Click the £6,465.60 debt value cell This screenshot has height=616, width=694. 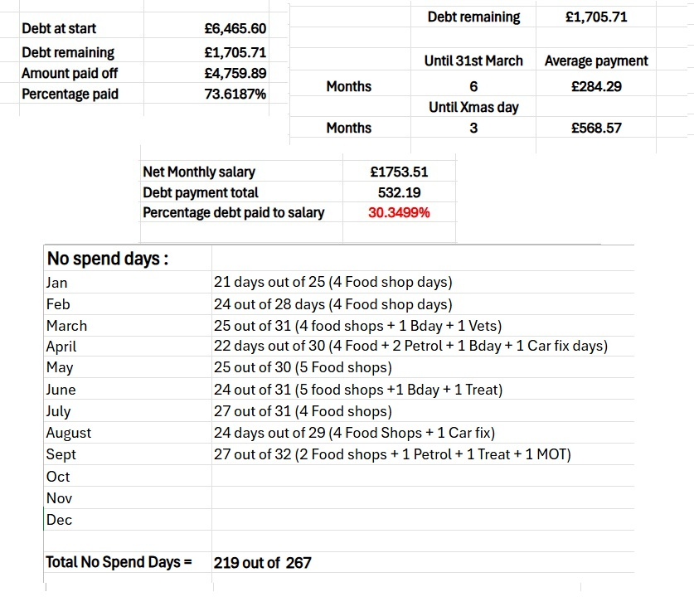[x=235, y=29]
